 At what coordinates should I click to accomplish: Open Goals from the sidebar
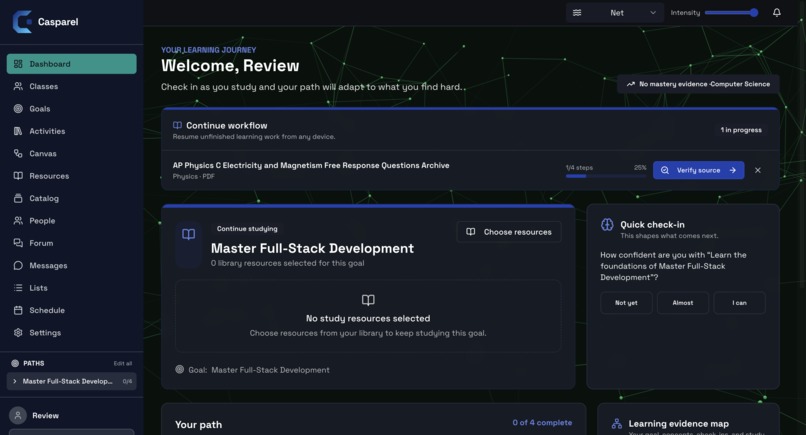pyautogui.click(x=71, y=108)
